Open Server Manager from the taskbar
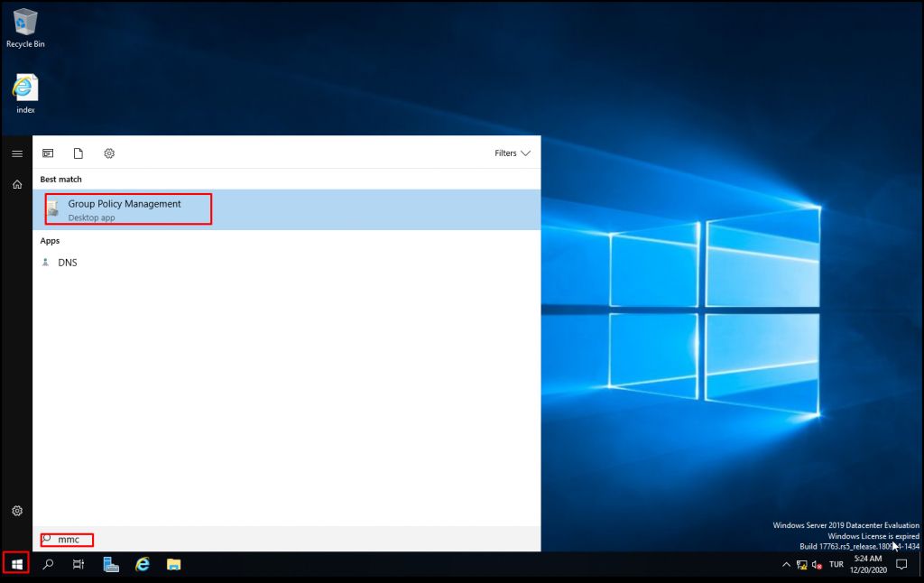Screen dimensions: 924x583 point(110,564)
